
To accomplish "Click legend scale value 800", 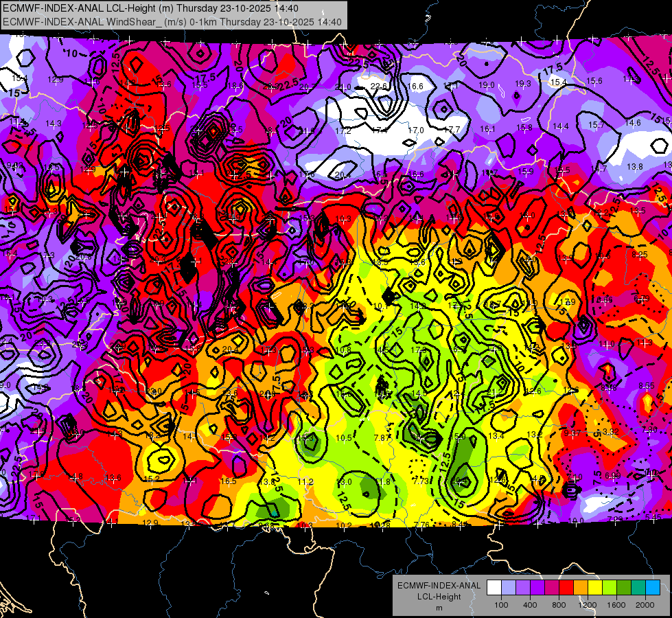I will tap(559, 605).
